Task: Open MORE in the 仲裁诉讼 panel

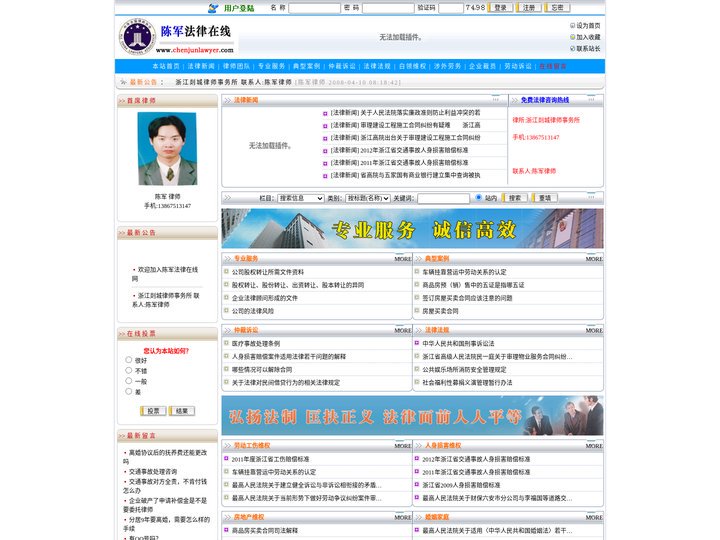Action: [x=403, y=331]
